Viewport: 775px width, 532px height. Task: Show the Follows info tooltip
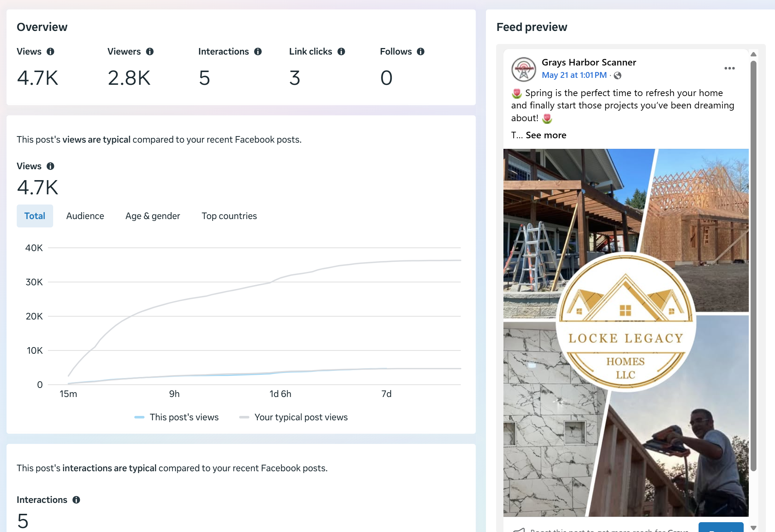(x=420, y=52)
